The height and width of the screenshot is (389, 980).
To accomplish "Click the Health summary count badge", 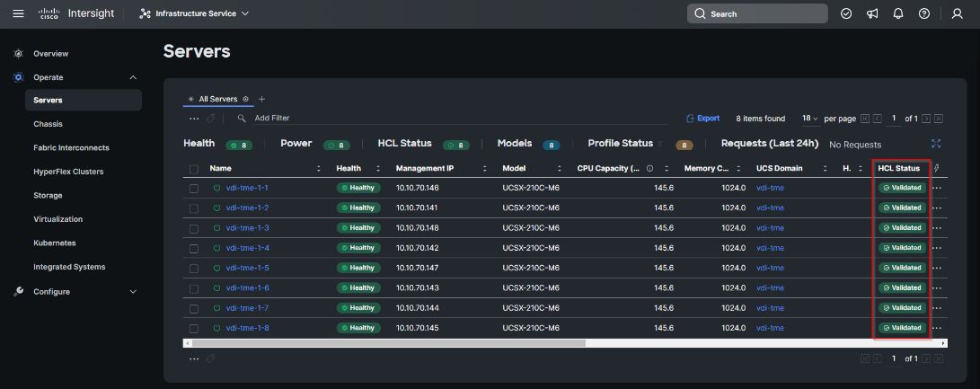I will [239, 145].
